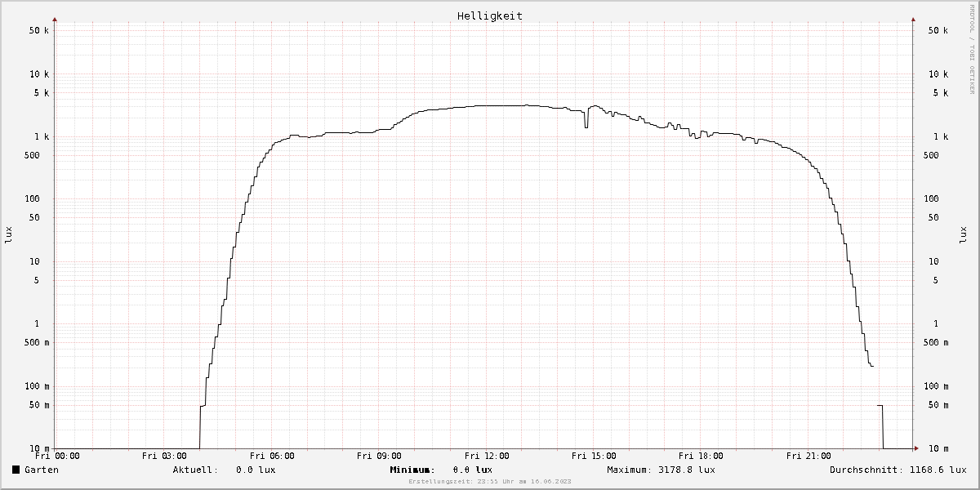Click the Fri 09:00 time axis label
Viewport: 980px width, 490px height.
point(379,456)
